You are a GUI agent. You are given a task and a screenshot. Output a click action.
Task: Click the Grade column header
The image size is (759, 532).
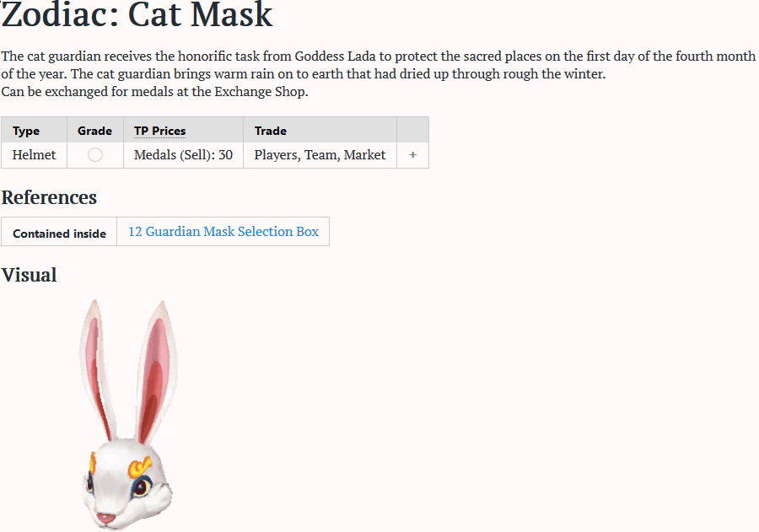pyautogui.click(x=94, y=131)
